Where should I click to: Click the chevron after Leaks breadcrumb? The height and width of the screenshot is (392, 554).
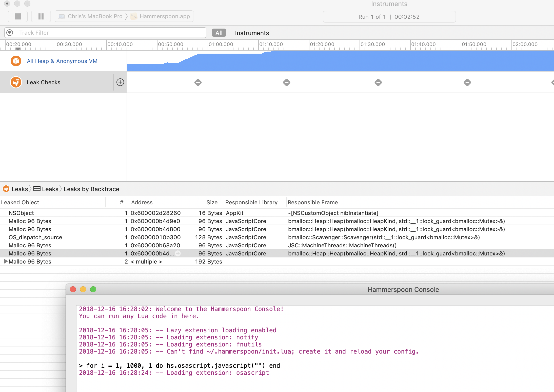[30, 189]
